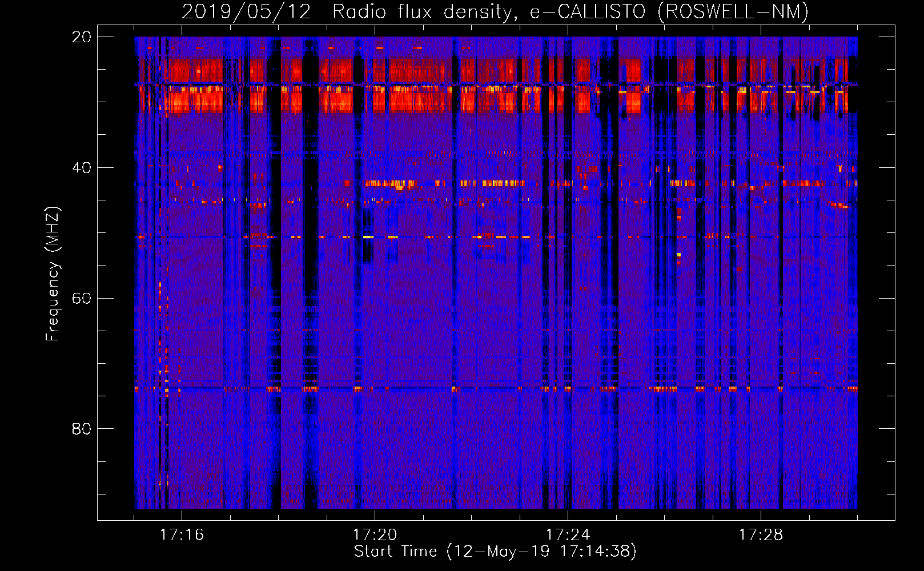Select the 20 frequency tick label
The image size is (924, 571).
pyautogui.click(x=82, y=37)
